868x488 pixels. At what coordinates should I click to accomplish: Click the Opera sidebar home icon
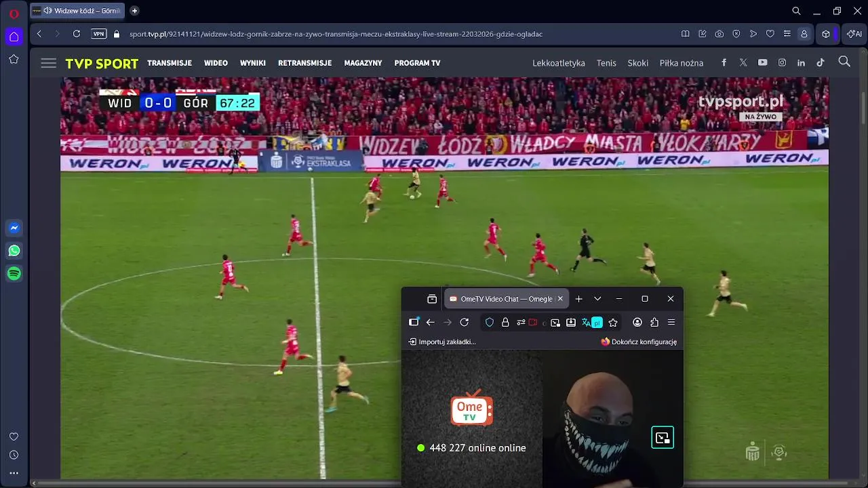(x=14, y=36)
